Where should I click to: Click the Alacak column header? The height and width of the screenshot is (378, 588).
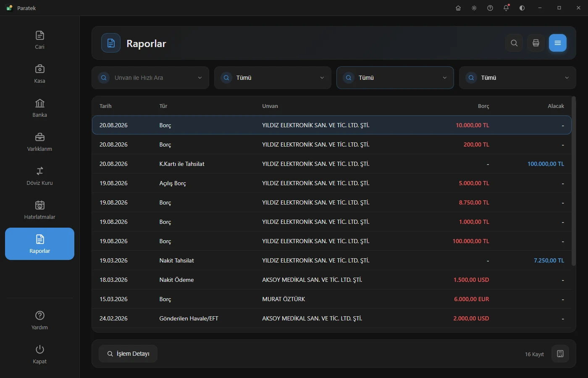(556, 106)
